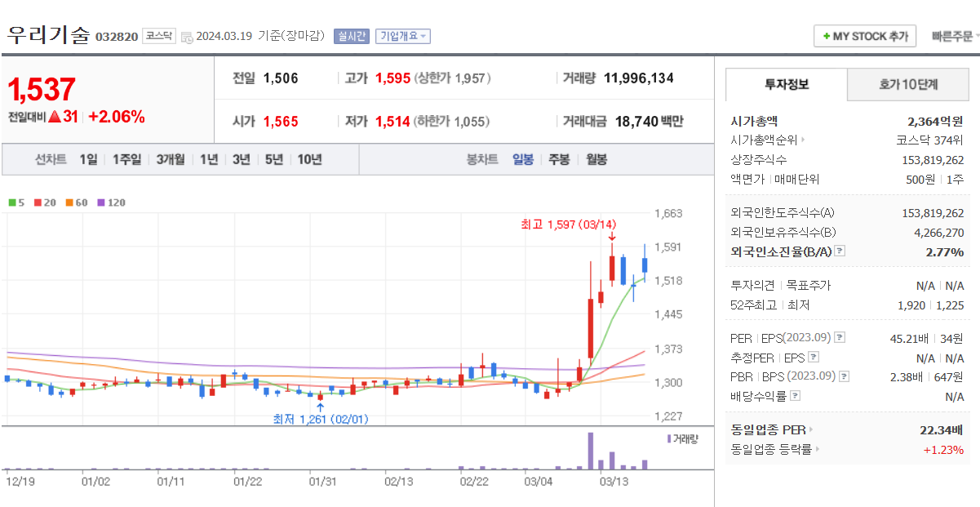Click the 전일 value 1,506
Screen dimensions: 980x507
click(281, 78)
